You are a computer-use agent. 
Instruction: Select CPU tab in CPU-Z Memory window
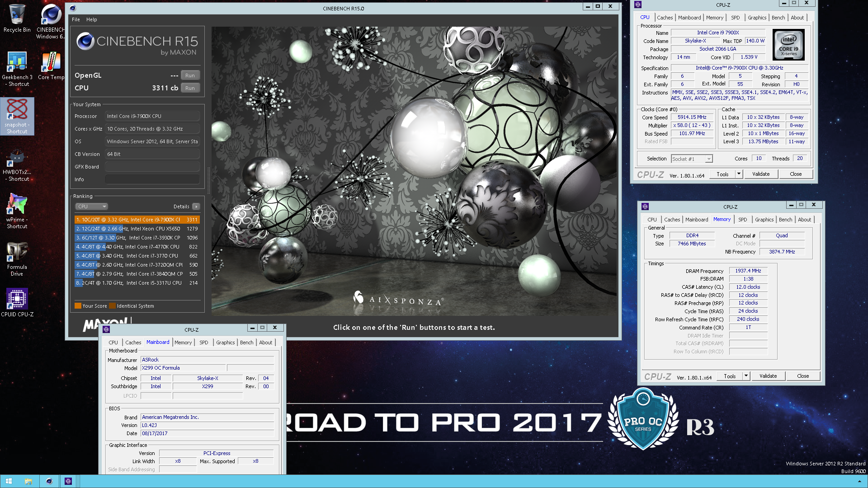coord(652,220)
